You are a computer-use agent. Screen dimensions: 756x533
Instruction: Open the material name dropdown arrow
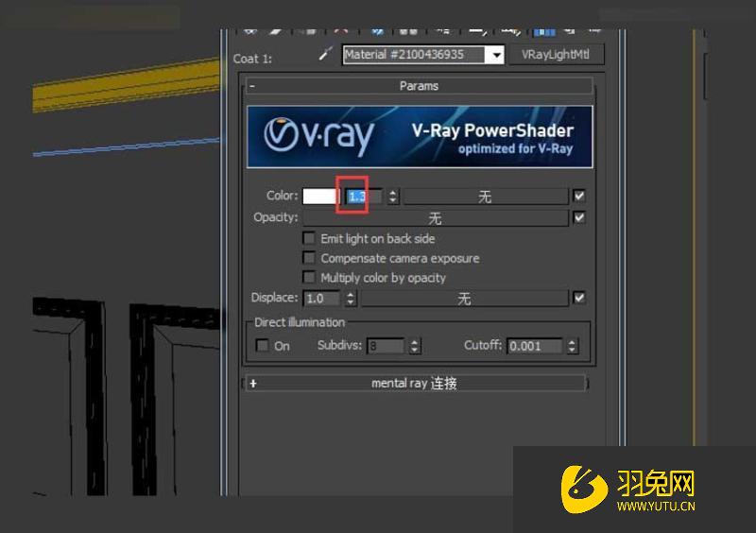495,55
